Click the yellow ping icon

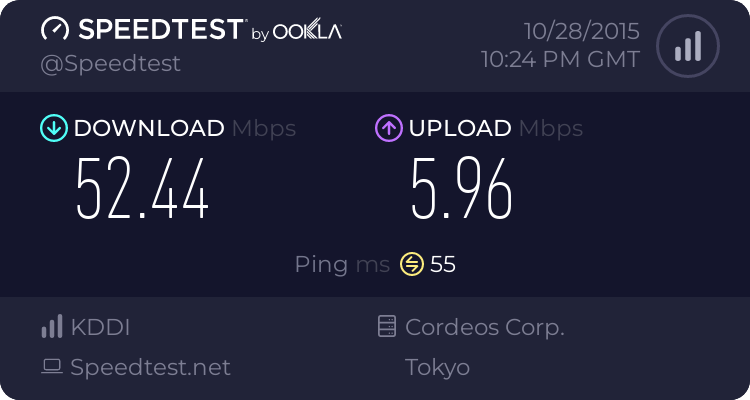coord(412,264)
